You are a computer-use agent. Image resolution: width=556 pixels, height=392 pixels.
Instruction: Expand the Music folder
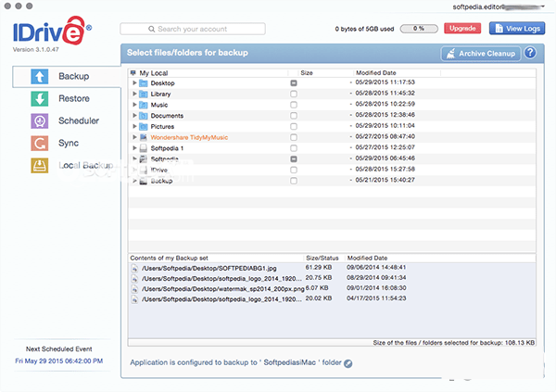[134, 105]
